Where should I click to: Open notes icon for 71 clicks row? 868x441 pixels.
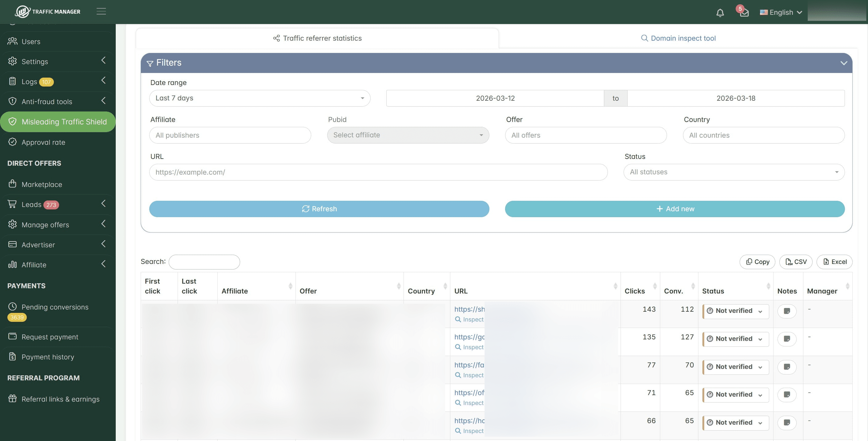(x=787, y=395)
